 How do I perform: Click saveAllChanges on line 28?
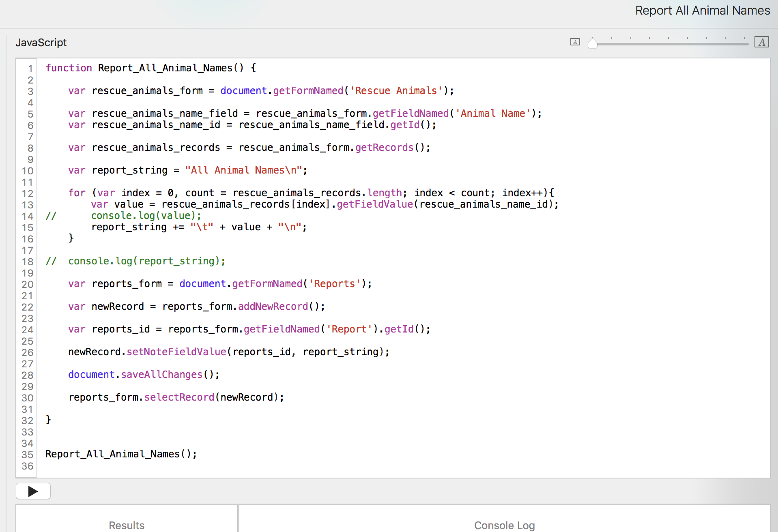(x=161, y=375)
